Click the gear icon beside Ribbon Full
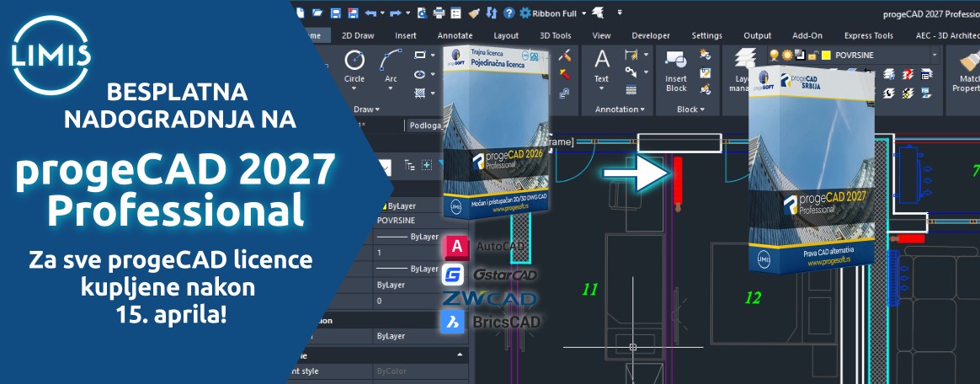 pyautogui.click(x=525, y=13)
